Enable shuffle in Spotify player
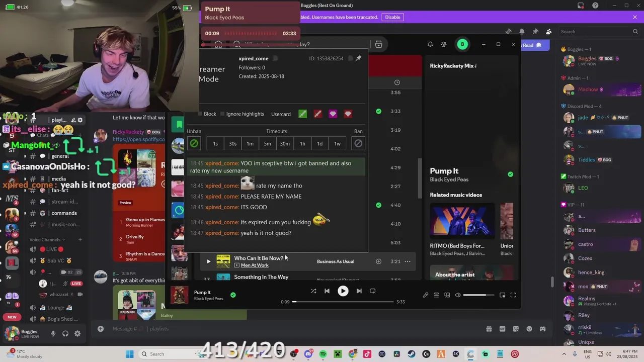Screen dimensions: 644x362 pos(313,291)
